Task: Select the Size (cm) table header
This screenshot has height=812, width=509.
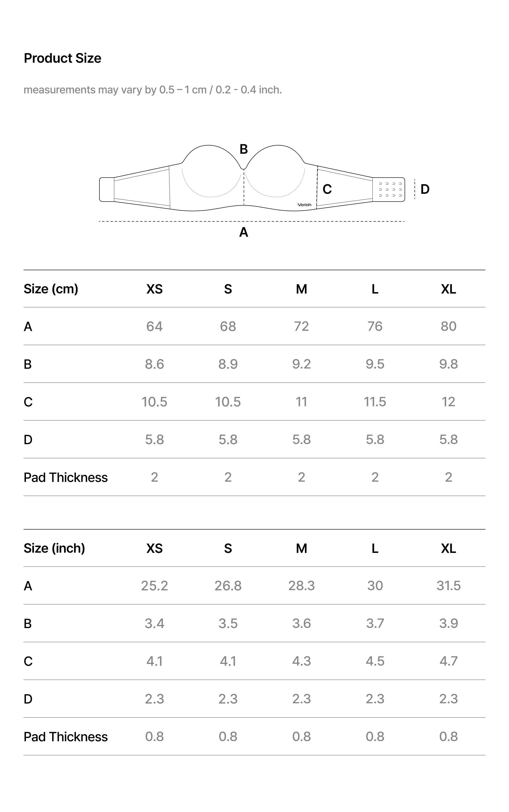Action: (51, 289)
